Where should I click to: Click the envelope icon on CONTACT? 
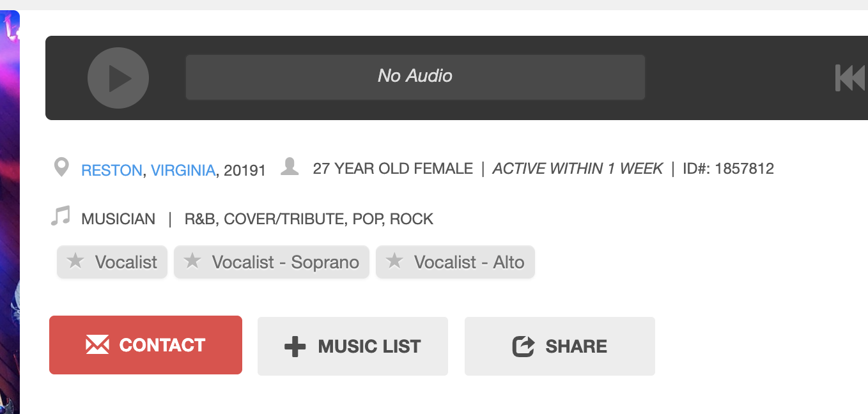pos(97,345)
